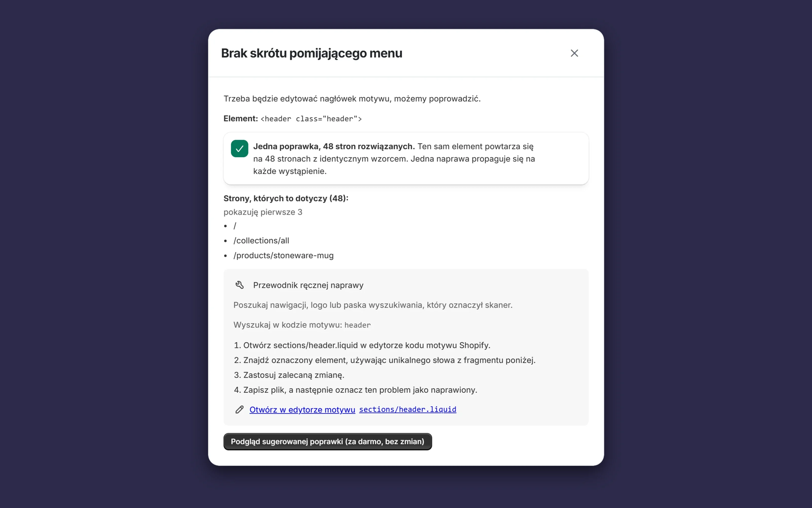Select the /products/stoneware-mug page entry
This screenshot has width=812, height=508.
[x=283, y=255]
